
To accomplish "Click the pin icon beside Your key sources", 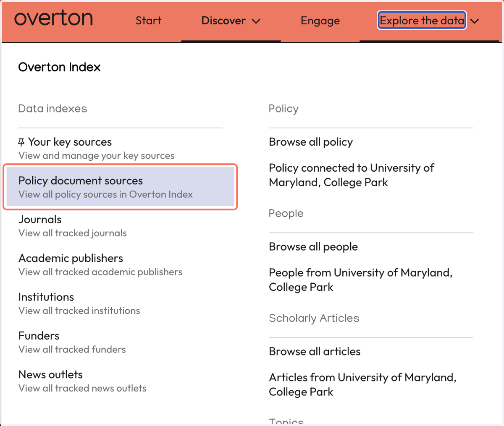I will coord(21,142).
